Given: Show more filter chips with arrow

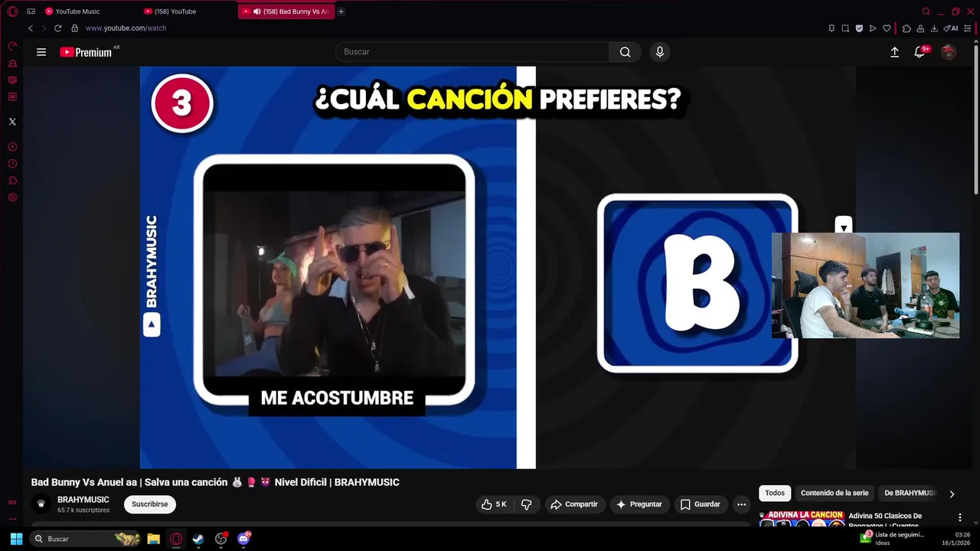Looking at the screenshot, I should point(952,494).
